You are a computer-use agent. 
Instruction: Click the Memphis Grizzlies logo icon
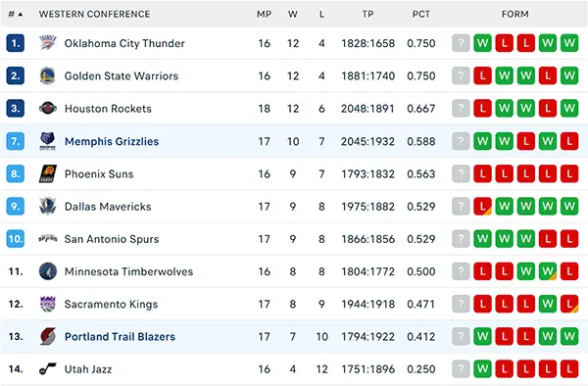[48, 141]
